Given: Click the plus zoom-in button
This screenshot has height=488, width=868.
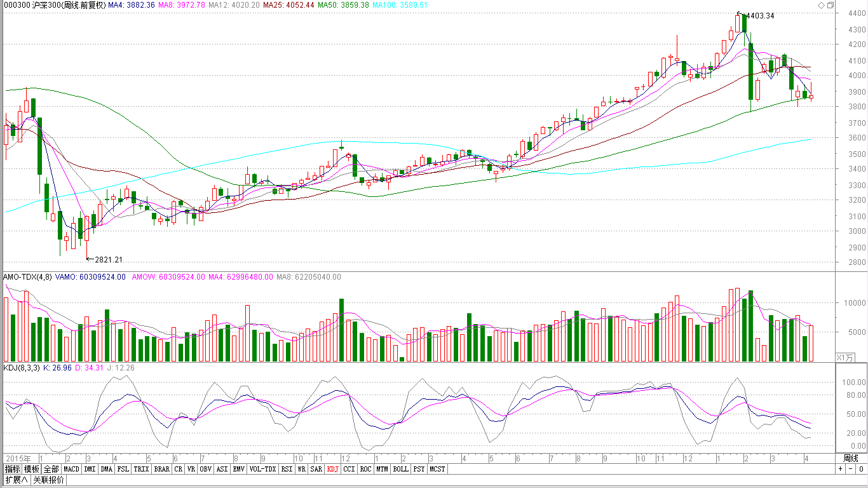Looking at the screenshot, I should (x=840, y=468).
